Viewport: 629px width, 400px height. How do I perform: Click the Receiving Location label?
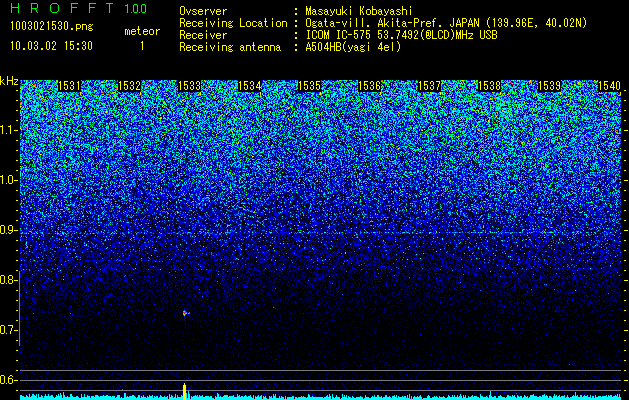pos(233,23)
